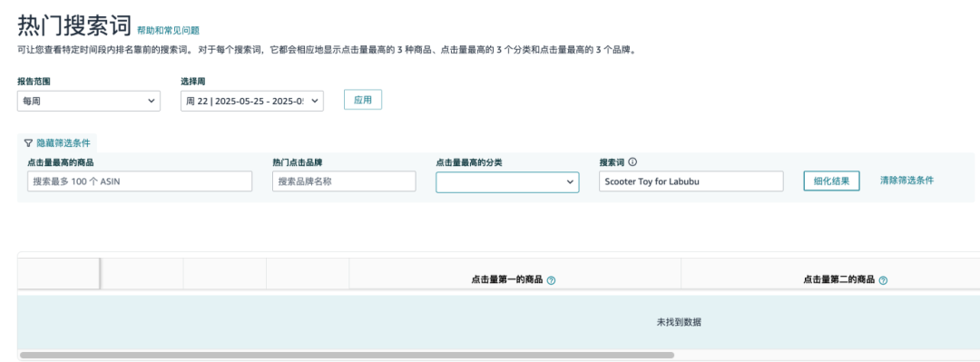Click the 热门搜索词 page title
Screen dimensions: 980x362
tap(74, 26)
